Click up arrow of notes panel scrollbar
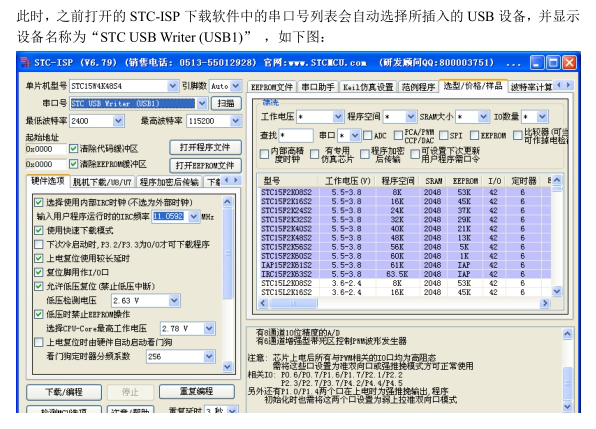 pyautogui.click(x=567, y=334)
